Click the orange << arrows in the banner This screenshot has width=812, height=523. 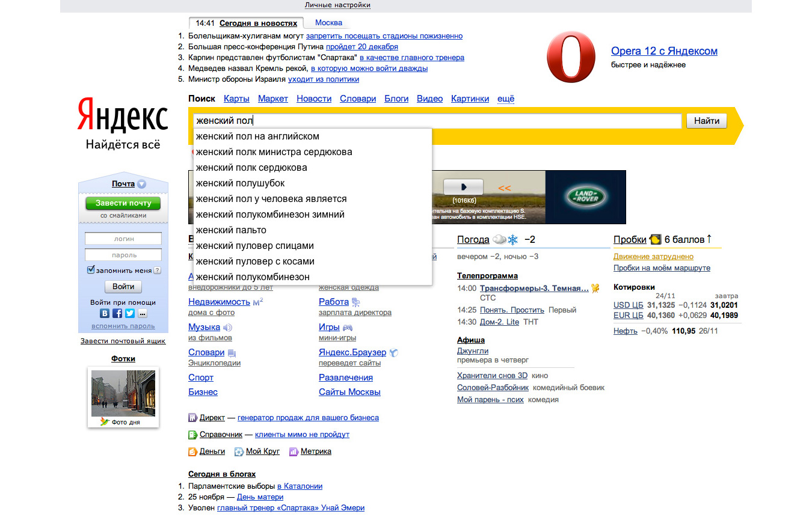(x=504, y=188)
